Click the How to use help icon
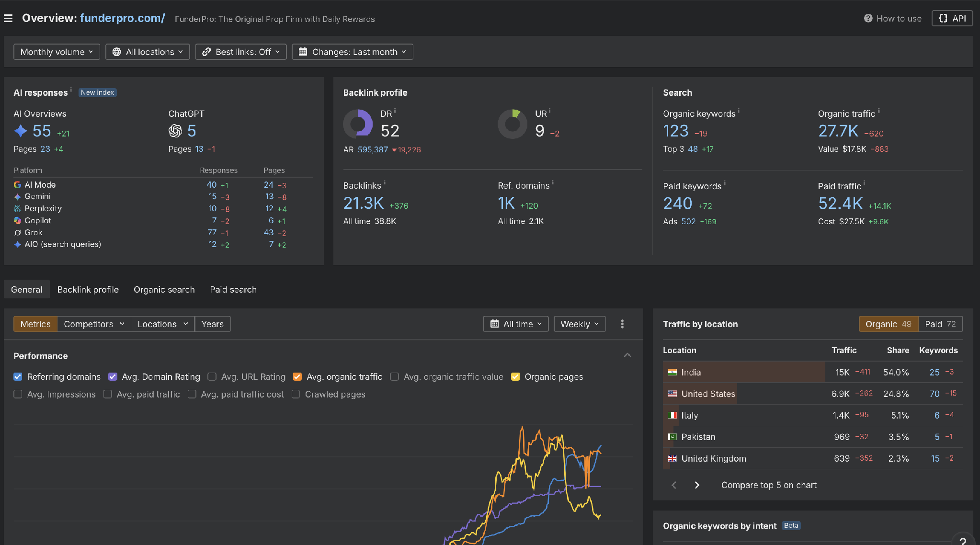 (x=868, y=18)
